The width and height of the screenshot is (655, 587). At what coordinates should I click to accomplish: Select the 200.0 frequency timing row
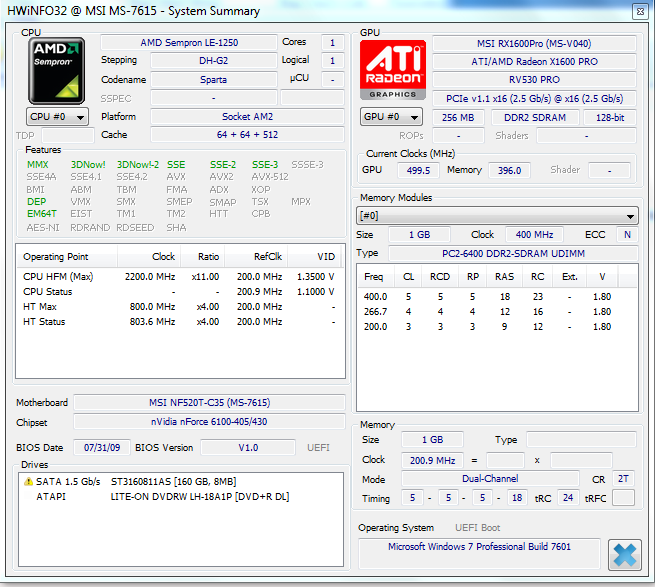497,327
